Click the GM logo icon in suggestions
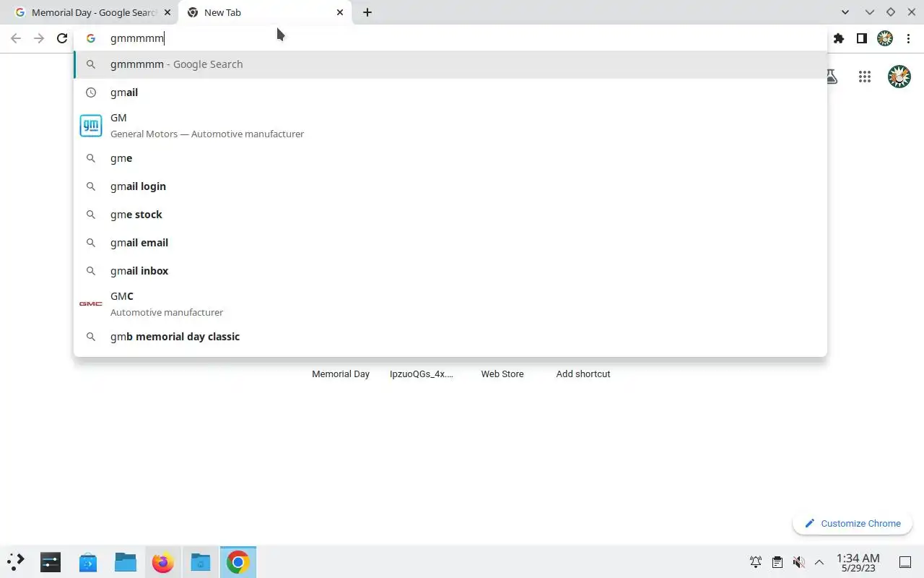The width and height of the screenshot is (924, 578). [x=91, y=126]
